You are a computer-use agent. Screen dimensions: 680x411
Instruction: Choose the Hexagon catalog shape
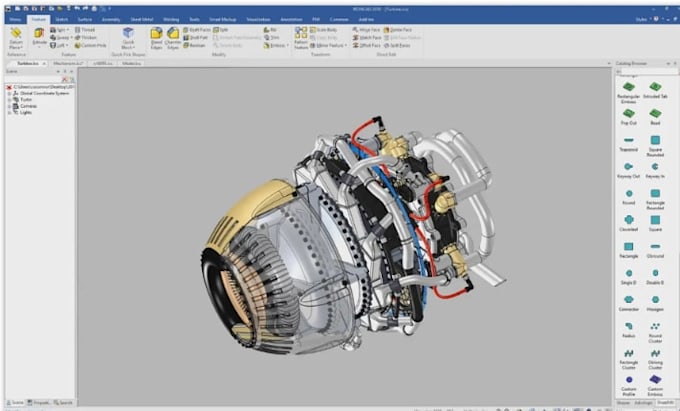click(x=655, y=303)
